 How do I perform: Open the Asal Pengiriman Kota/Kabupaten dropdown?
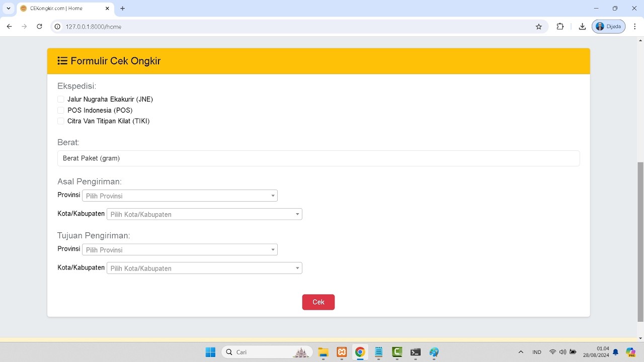(204, 214)
